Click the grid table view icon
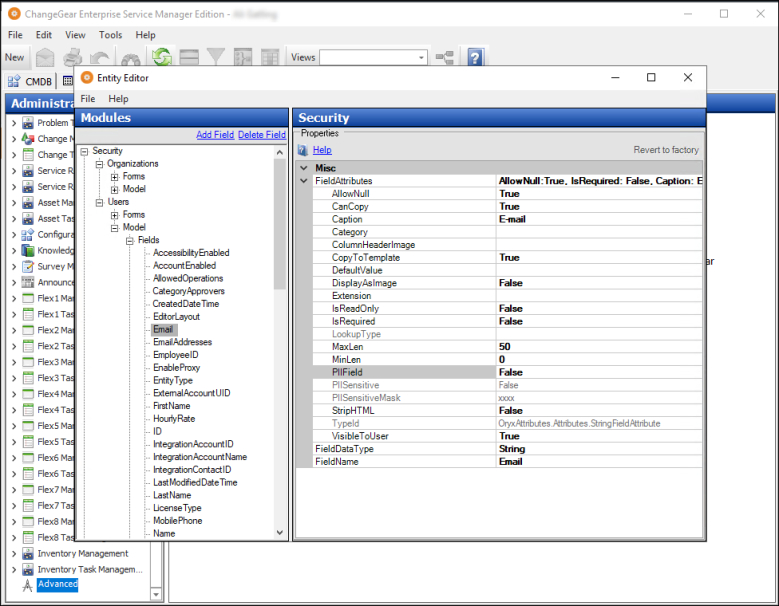Image resolution: width=779 pixels, height=606 pixels. (270, 58)
